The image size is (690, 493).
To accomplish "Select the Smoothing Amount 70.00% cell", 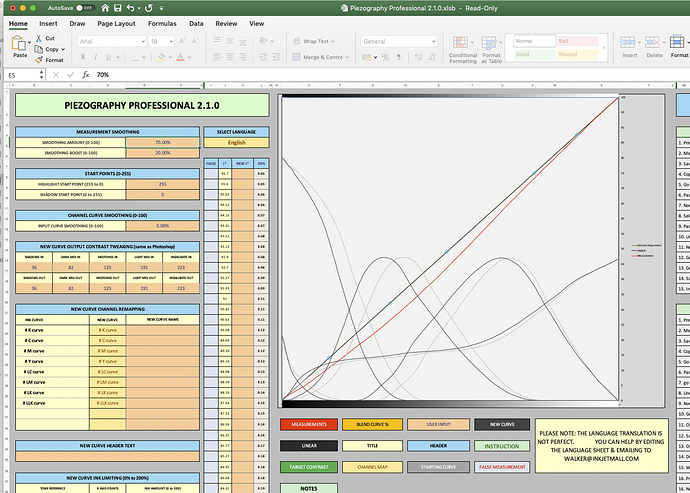I will (162, 143).
